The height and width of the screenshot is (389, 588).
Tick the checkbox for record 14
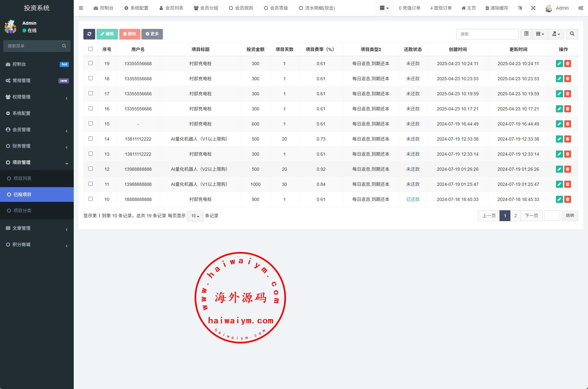coord(90,139)
